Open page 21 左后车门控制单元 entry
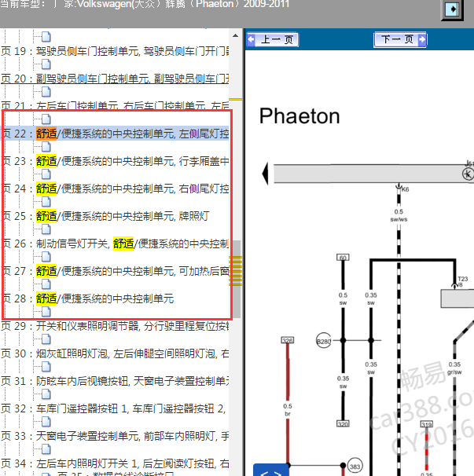This screenshot has width=474, height=476. click(x=115, y=105)
